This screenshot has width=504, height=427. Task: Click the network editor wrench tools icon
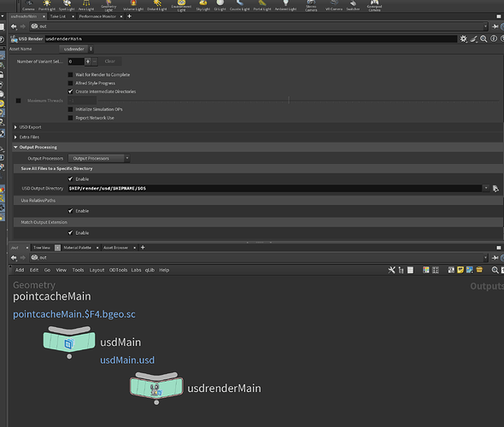(x=391, y=270)
